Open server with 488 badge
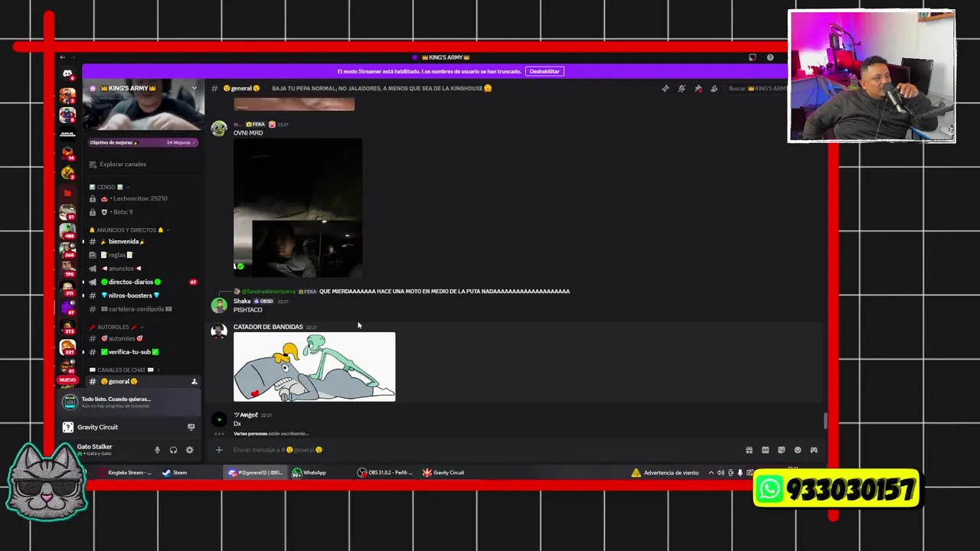The height and width of the screenshot is (551, 980). pos(67,231)
